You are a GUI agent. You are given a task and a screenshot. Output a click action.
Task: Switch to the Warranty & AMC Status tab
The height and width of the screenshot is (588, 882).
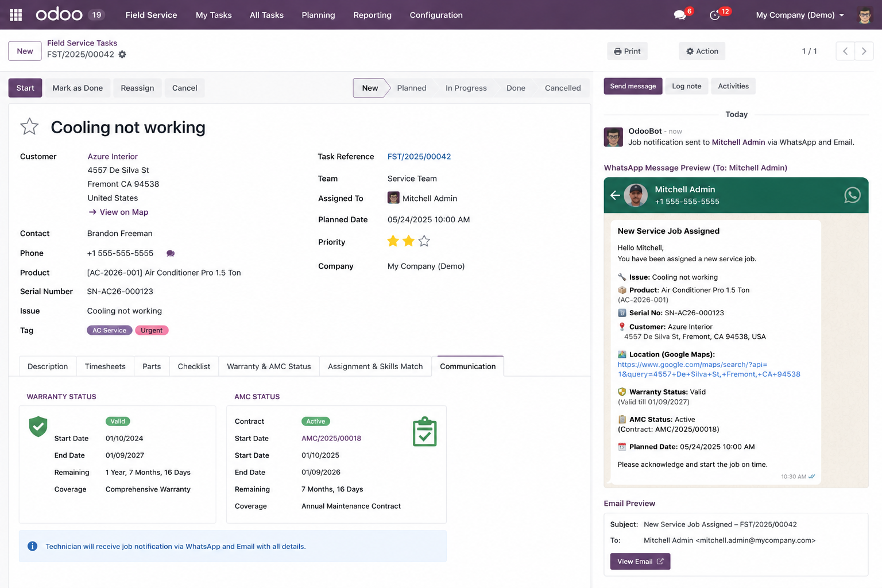pos(269,366)
